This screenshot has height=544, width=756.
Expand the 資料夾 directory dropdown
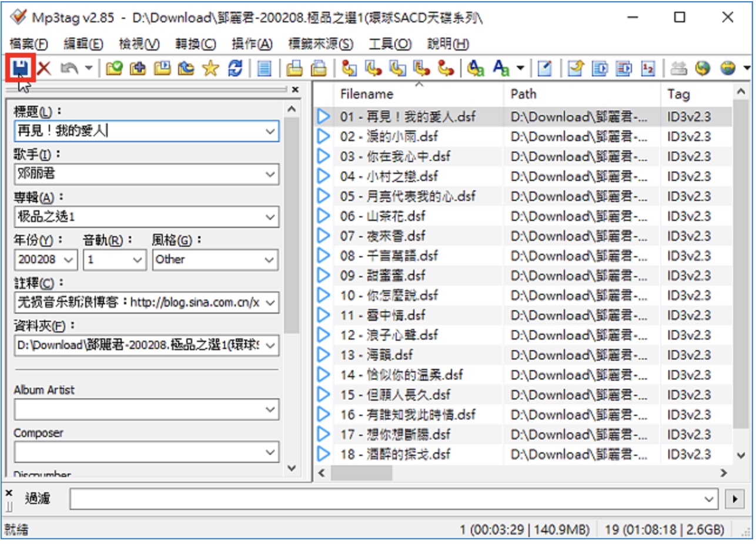270,345
